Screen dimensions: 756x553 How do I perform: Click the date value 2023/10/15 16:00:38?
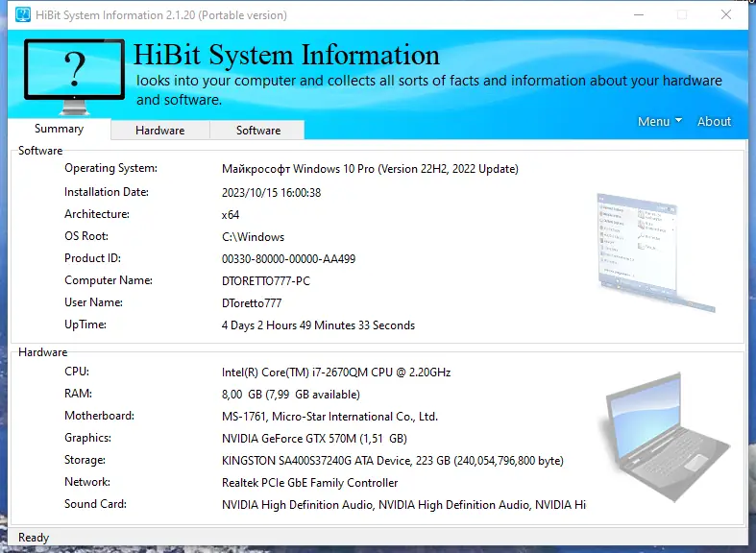pos(271,193)
